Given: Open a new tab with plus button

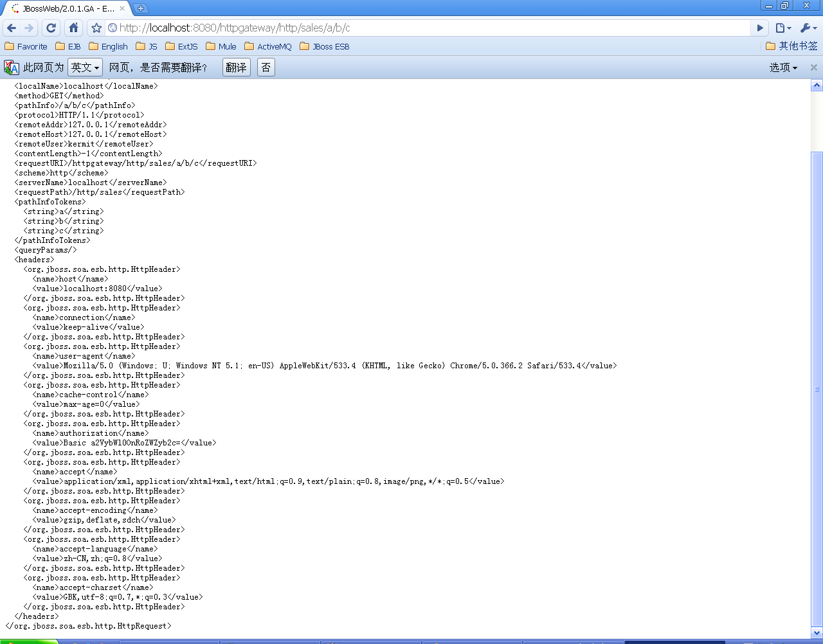Looking at the screenshot, I should (x=141, y=8).
